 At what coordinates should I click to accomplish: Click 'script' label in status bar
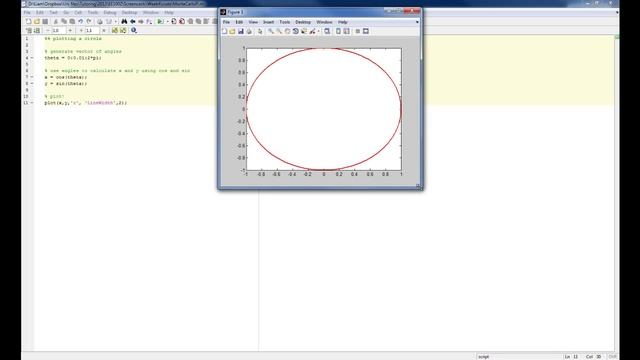483,357
